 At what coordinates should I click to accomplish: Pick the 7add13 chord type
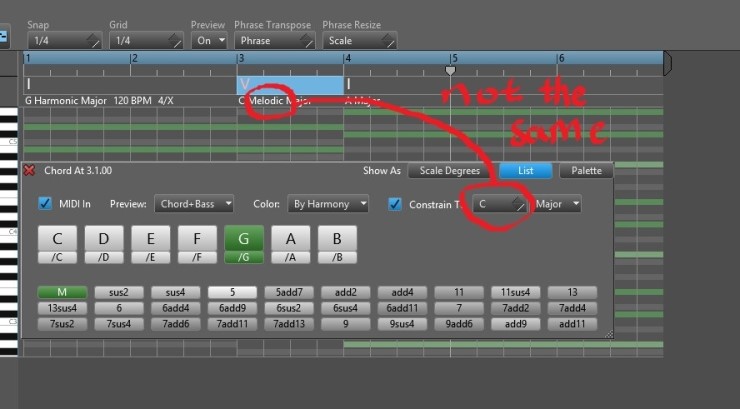coord(289,324)
